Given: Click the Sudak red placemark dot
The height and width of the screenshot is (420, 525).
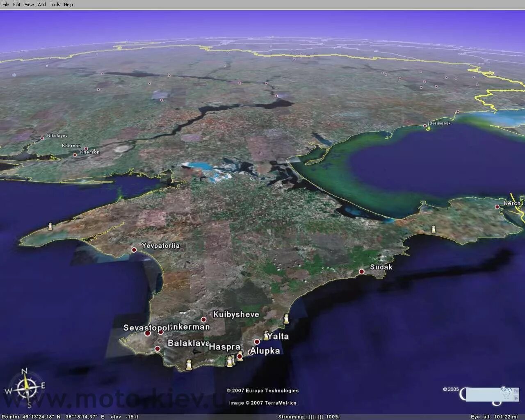Looking at the screenshot, I should 362,272.
